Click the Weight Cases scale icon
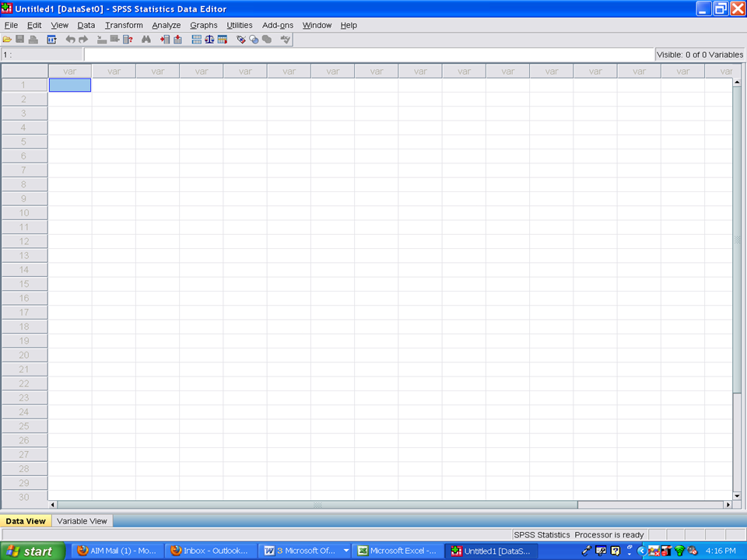The height and width of the screenshot is (560, 747). coord(209,40)
